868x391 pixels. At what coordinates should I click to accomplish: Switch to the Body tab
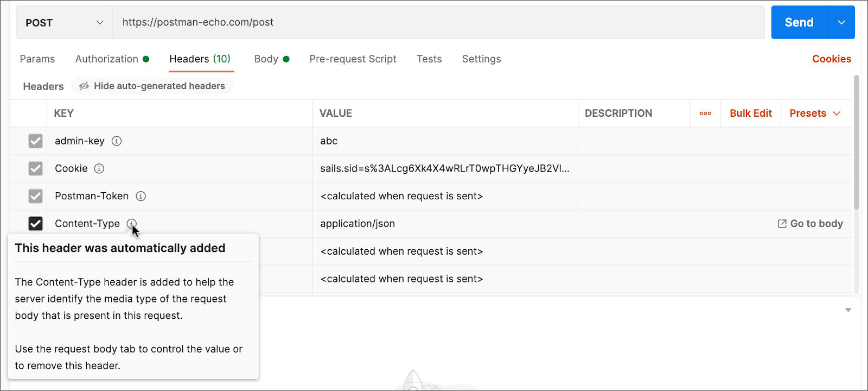(266, 59)
